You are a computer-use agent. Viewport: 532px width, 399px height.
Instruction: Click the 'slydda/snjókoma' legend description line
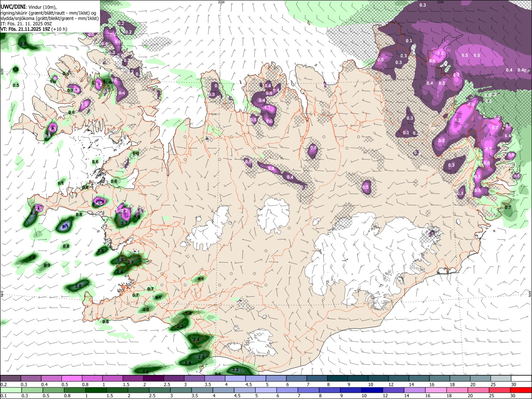[50, 18]
